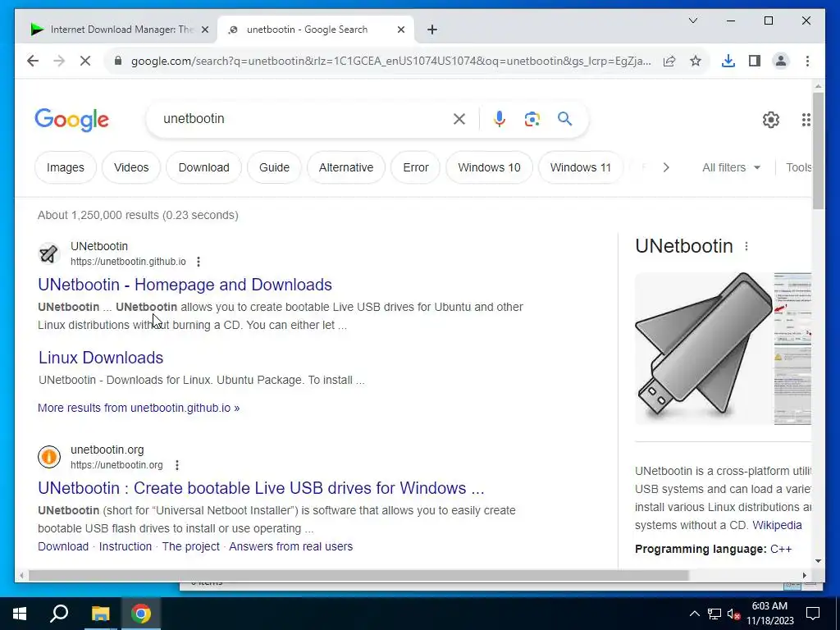Image resolution: width=840 pixels, height=630 pixels.
Task: Open the Download sitelink under unetbootin.org
Action: click(x=63, y=546)
